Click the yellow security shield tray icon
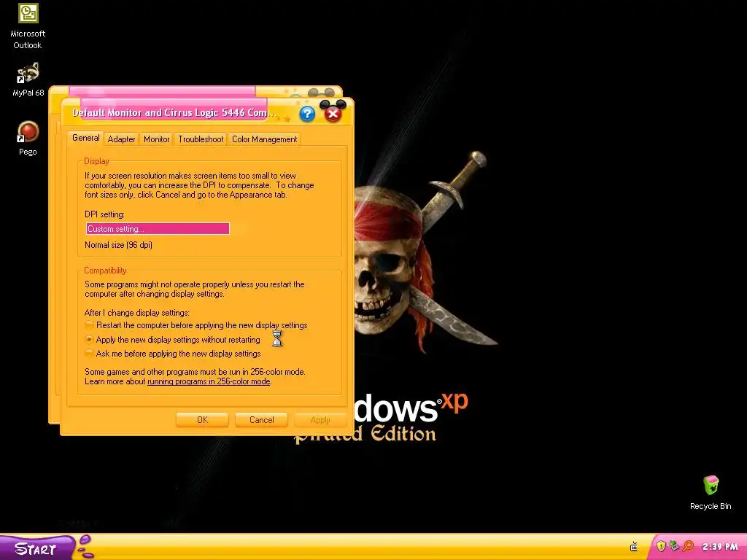This screenshot has height=560, width=747. [x=661, y=546]
